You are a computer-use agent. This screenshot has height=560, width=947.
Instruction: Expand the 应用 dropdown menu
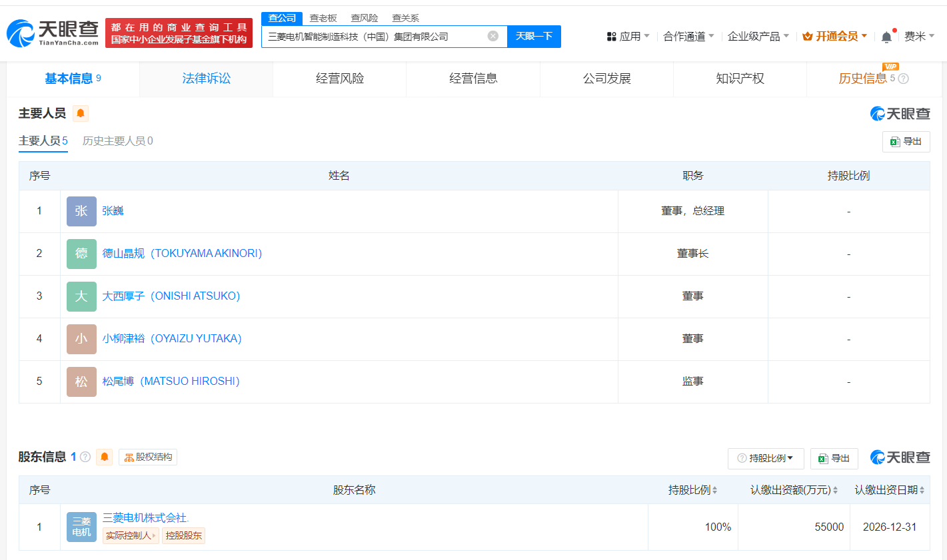tap(628, 36)
